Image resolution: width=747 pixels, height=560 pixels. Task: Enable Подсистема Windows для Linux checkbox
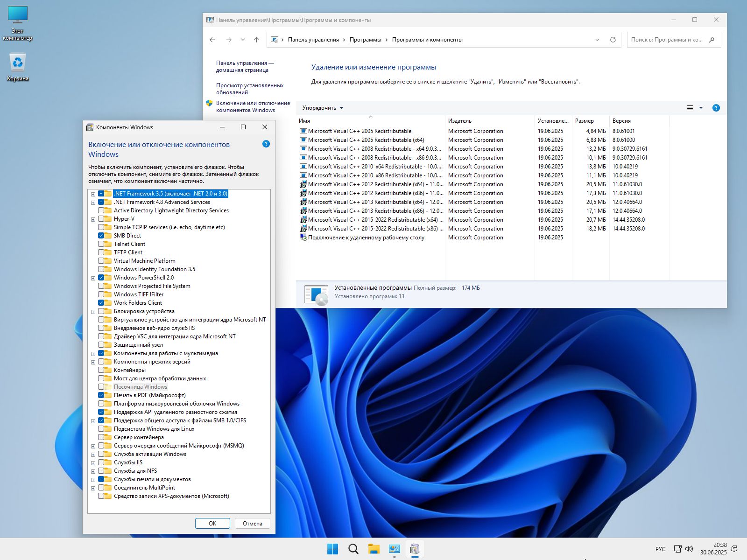[x=101, y=429]
